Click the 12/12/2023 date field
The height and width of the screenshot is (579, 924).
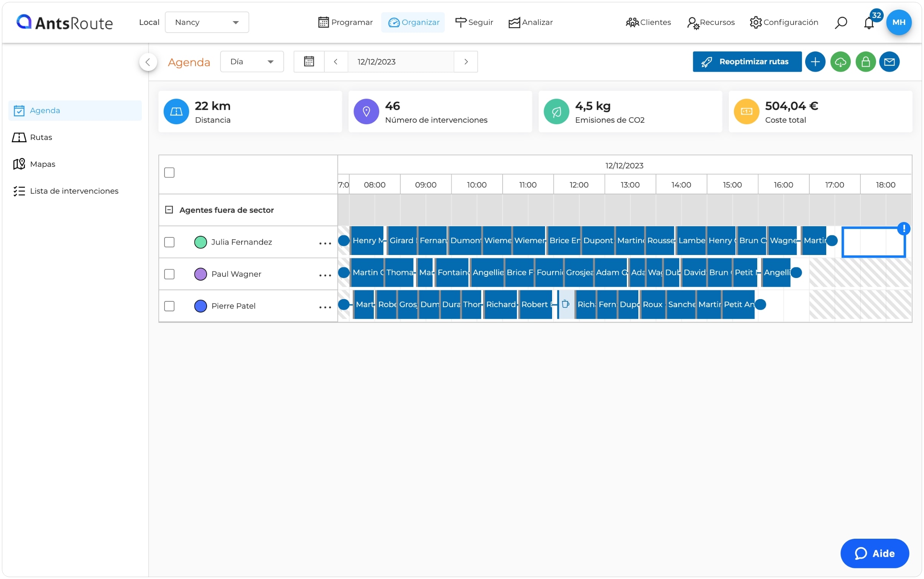coord(401,62)
